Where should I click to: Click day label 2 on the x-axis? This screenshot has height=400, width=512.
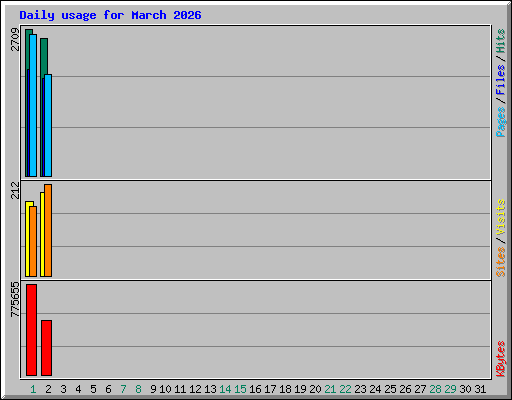coord(48,389)
